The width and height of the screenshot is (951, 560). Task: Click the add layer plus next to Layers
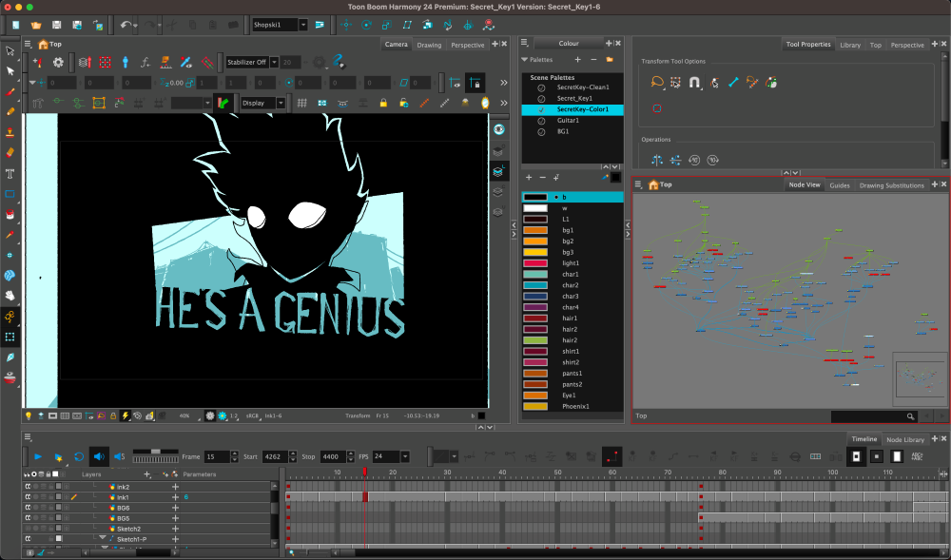coord(146,473)
